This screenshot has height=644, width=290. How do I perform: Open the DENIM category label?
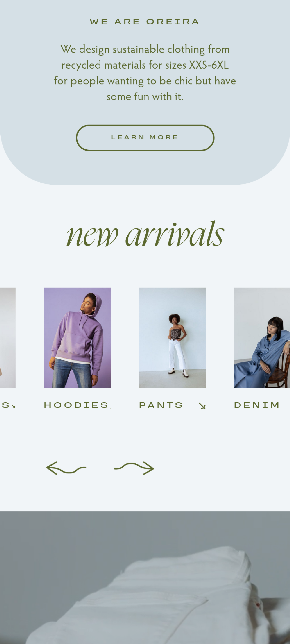[257, 405]
